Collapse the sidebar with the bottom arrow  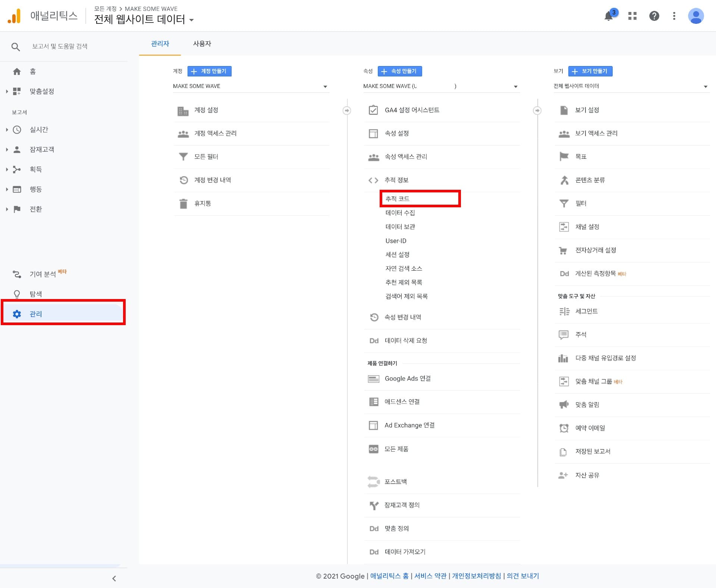tap(114, 578)
